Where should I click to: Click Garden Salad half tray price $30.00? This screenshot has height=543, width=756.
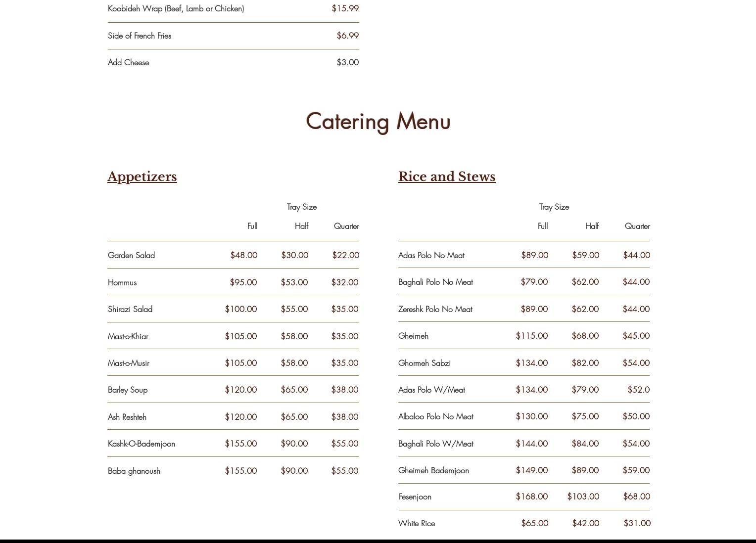point(294,255)
